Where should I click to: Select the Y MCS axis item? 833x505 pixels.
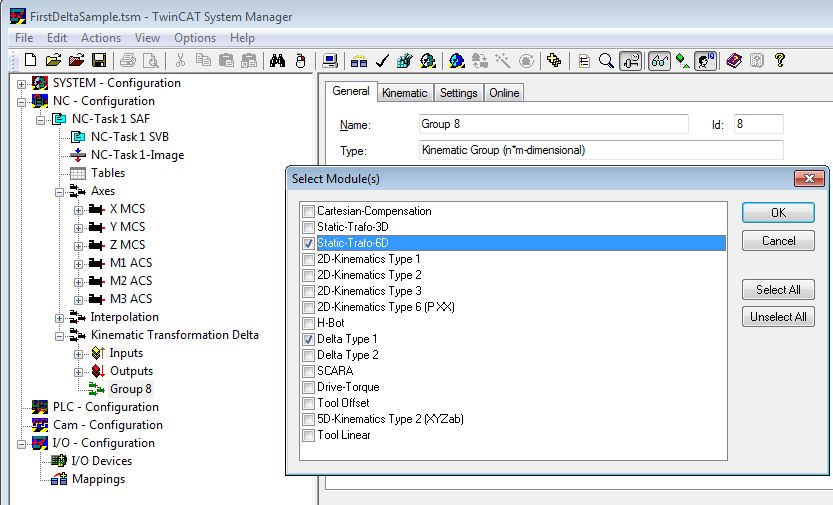127,227
